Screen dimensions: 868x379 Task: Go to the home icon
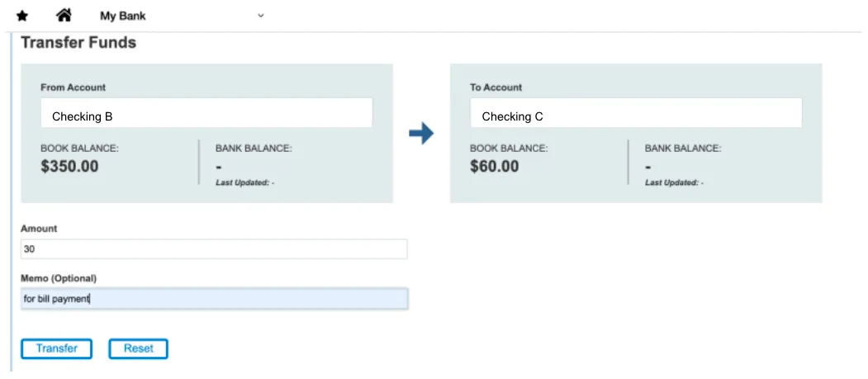[x=64, y=16]
